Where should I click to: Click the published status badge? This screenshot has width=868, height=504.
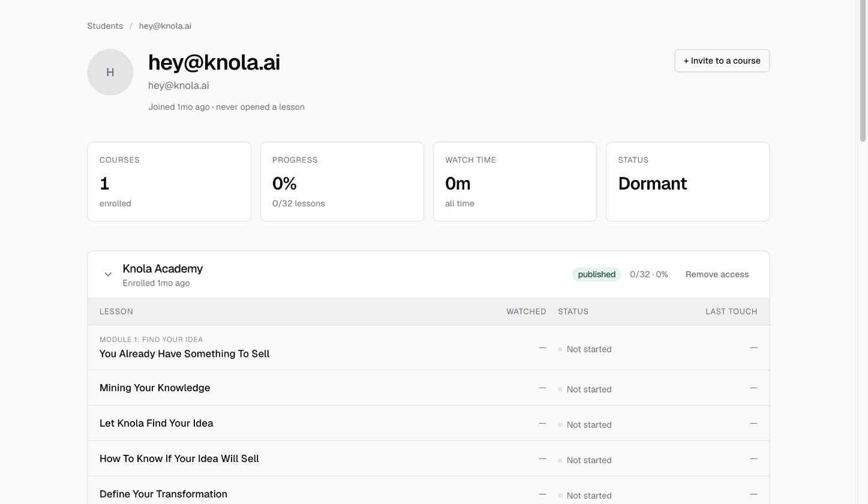click(x=596, y=274)
